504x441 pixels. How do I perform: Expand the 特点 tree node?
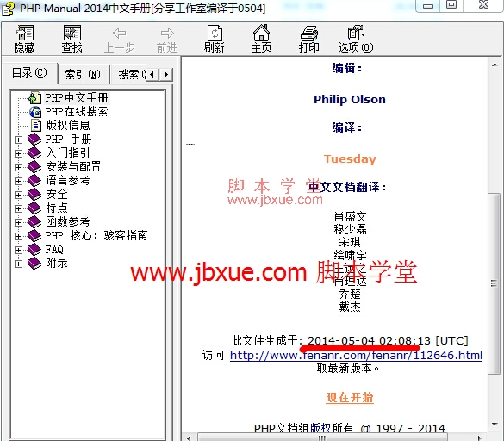pos(18,208)
